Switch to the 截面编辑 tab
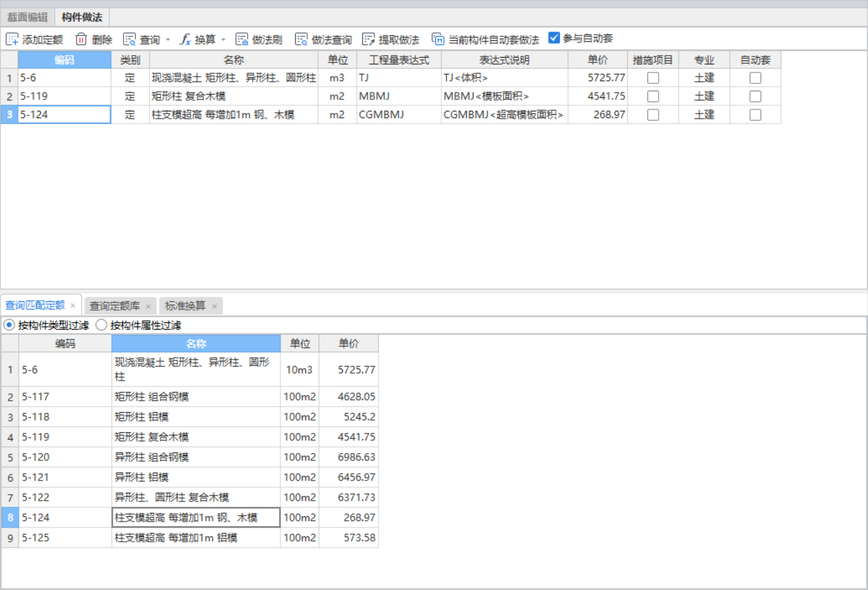 coord(28,17)
